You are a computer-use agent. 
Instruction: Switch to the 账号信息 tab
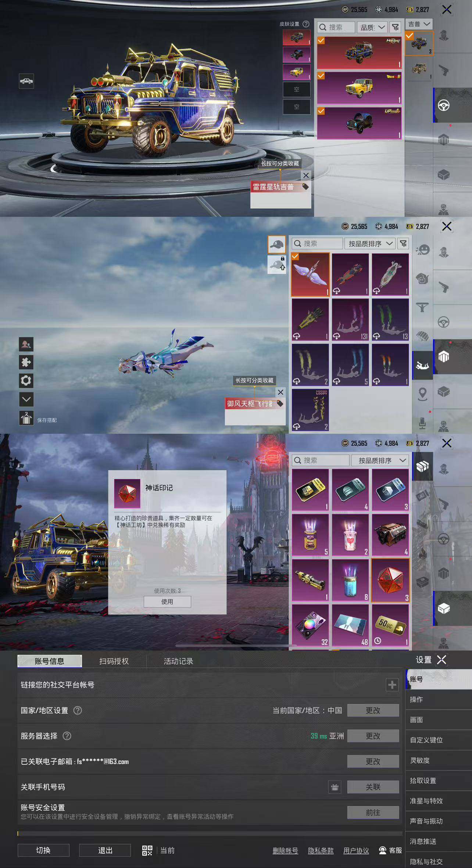coord(50,661)
